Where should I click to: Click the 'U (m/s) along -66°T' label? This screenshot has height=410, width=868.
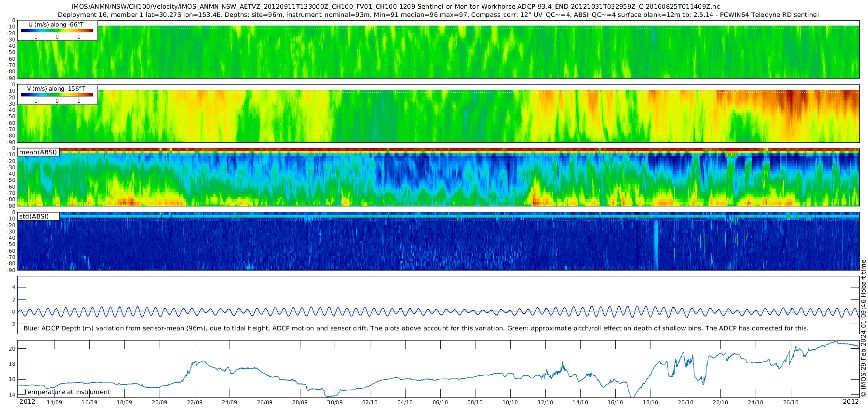[57, 25]
